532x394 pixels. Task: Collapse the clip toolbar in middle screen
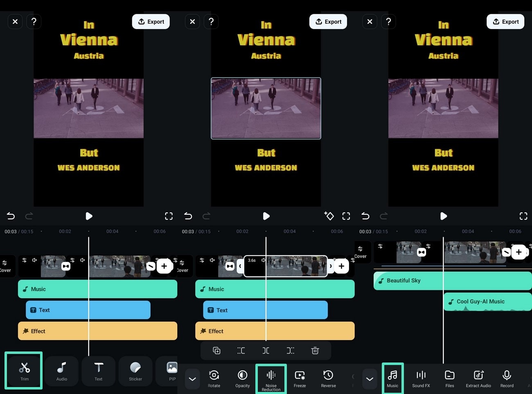192,379
